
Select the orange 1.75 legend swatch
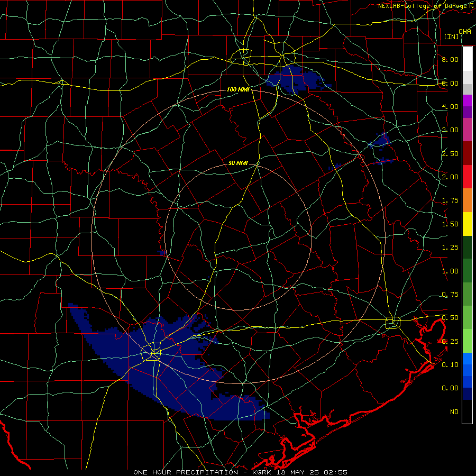pyautogui.click(x=467, y=200)
